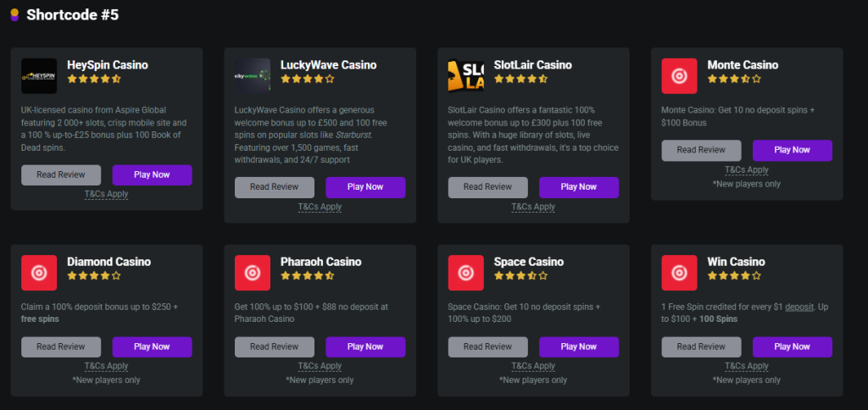Play Now at Win Casino
868x410 pixels.
point(793,347)
